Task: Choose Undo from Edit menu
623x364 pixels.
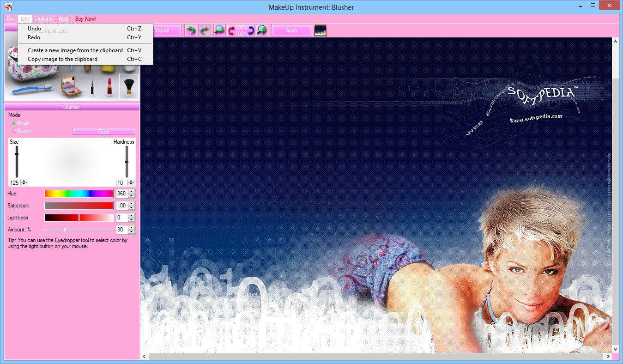Action: pyautogui.click(x=85, y=29)
